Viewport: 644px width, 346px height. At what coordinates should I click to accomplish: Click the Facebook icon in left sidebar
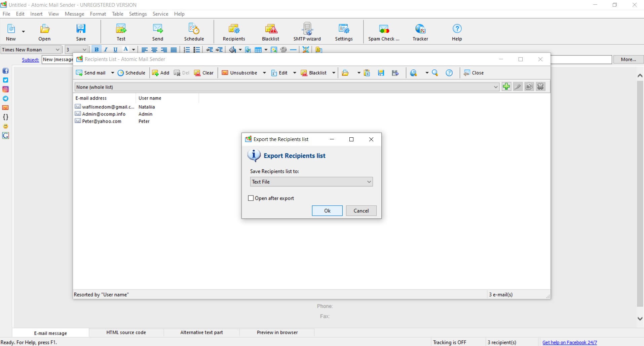[6, 71]
